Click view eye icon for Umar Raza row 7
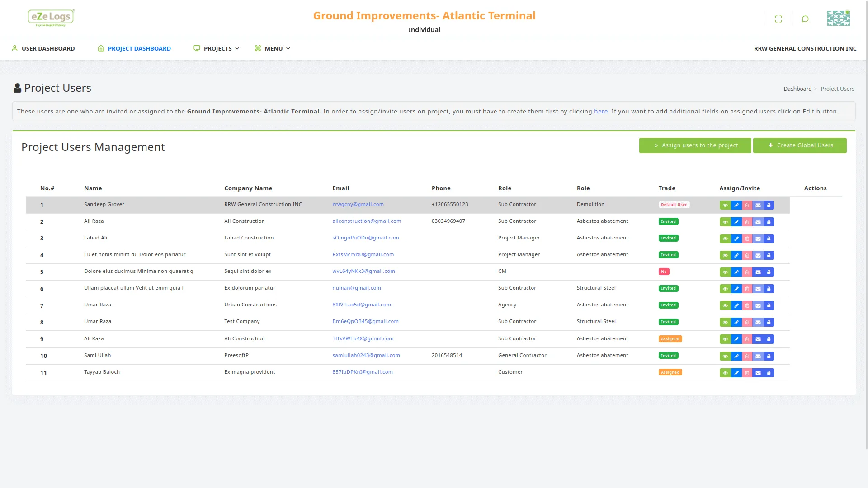Image resolution: width=868 pixels, height=488 pixels. click(725, 305)
